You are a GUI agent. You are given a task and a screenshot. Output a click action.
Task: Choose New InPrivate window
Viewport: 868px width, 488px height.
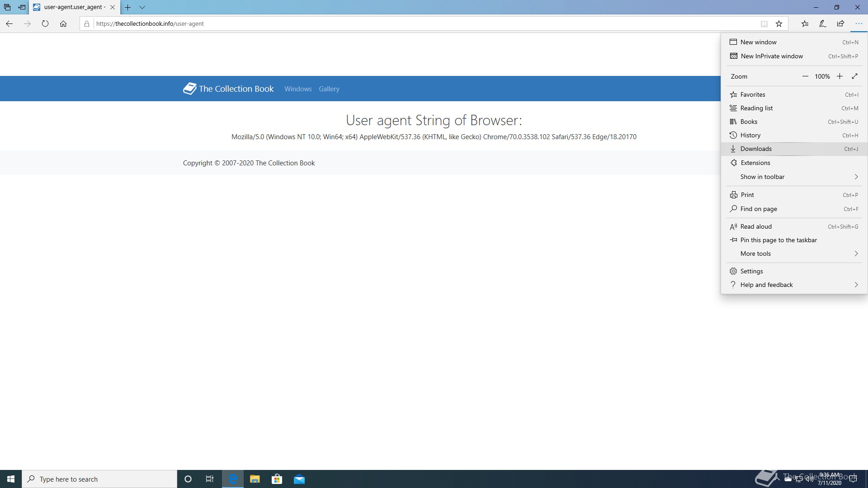click(x=794, y=56)
